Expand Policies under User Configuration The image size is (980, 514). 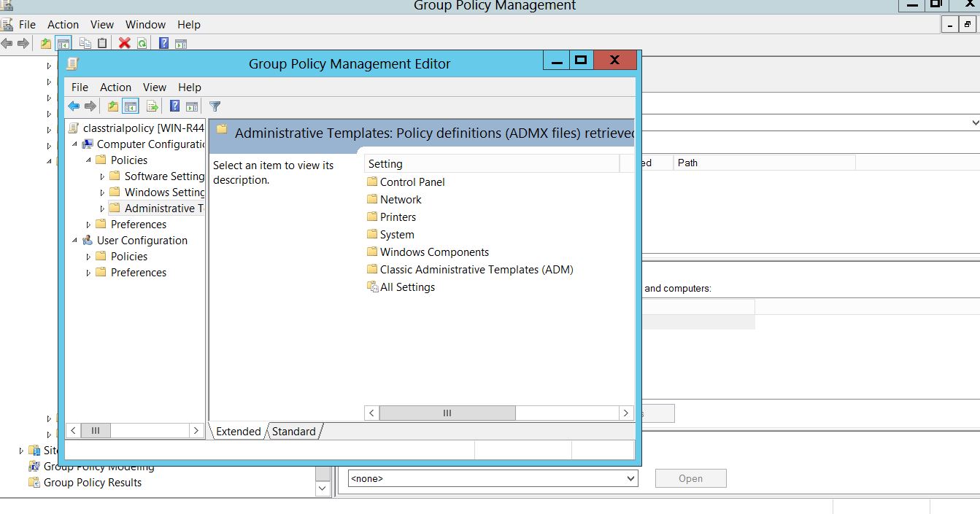[x=89, y=257]
